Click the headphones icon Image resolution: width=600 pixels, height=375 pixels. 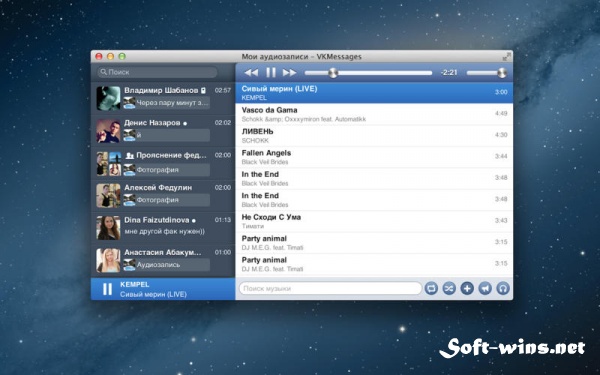coord(503,288)
